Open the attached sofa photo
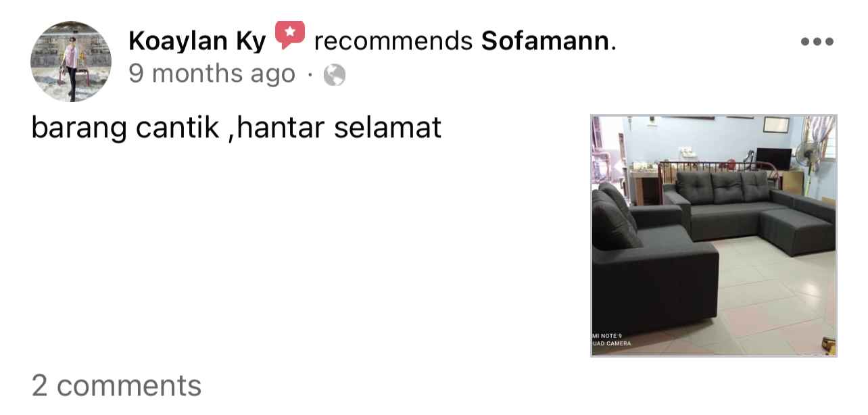The height and width of the screenshot is (415, 868). [714, 236]
